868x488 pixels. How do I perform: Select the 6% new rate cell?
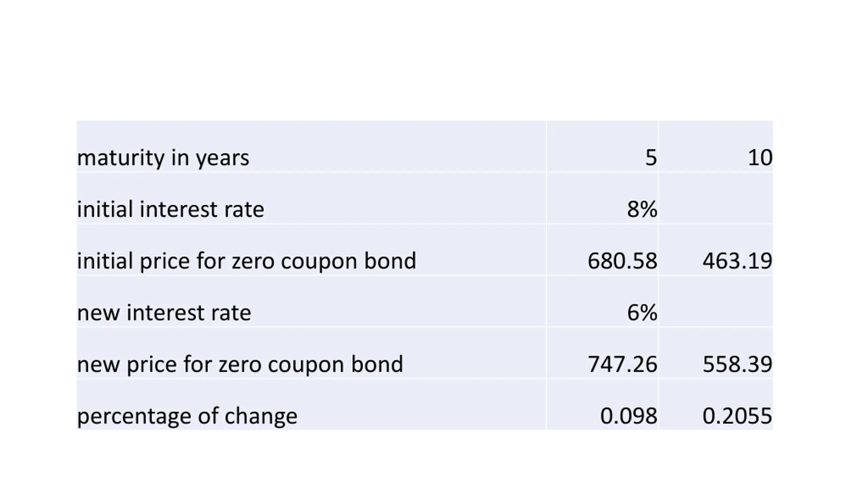pos(602,301)
